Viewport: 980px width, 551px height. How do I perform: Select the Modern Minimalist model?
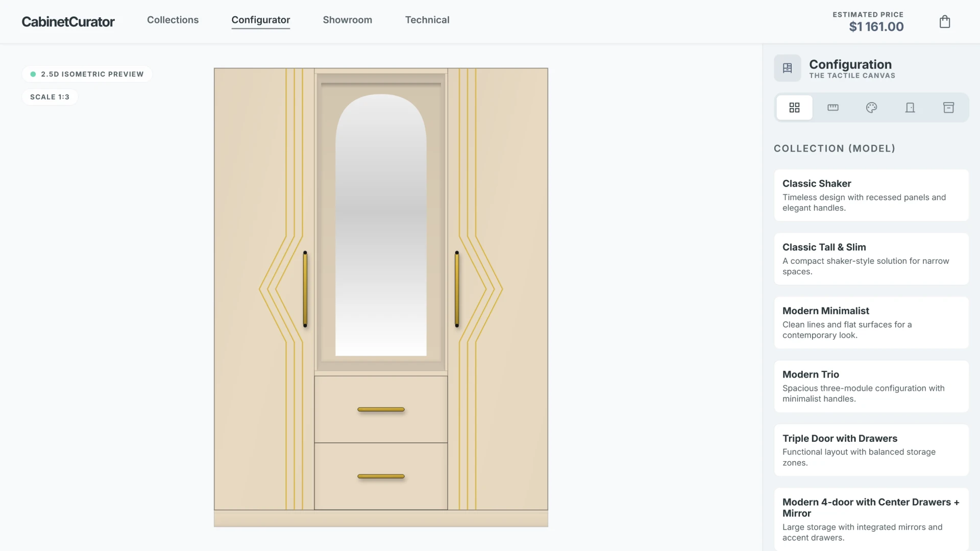pos(870,322)
